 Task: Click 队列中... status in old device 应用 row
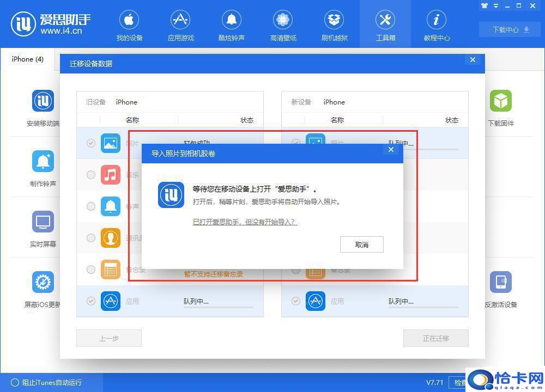click(x=196, y=302)
